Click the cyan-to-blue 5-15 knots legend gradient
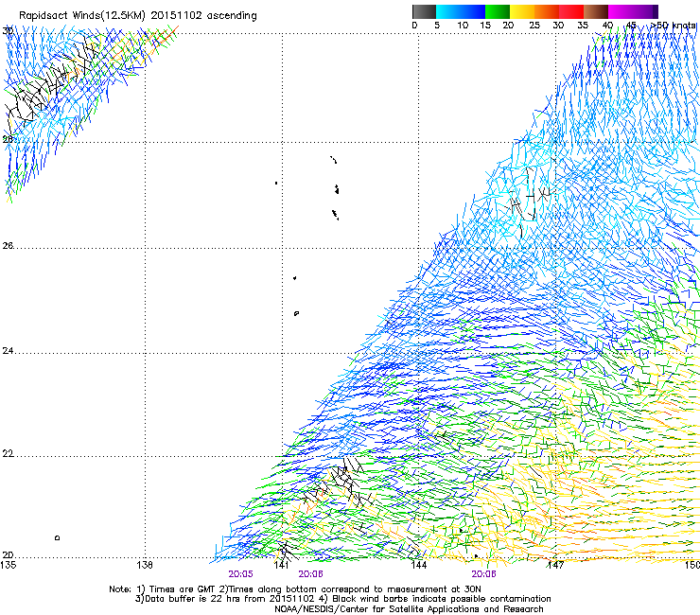The image size is (700, 615). (x=461, y=11)
